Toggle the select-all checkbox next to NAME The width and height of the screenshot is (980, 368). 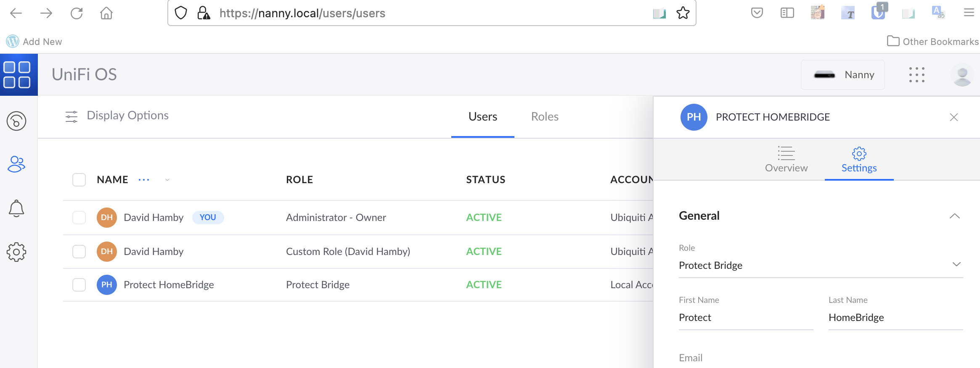click(79, 180)
